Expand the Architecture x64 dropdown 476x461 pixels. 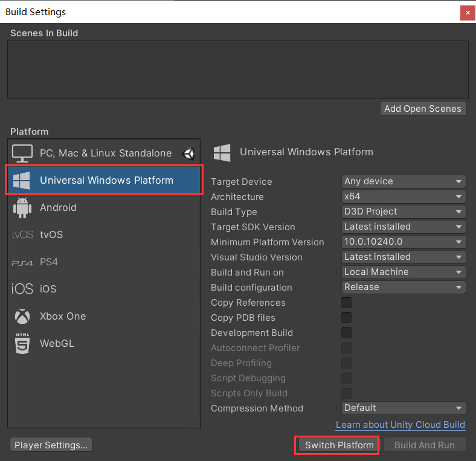403,197
